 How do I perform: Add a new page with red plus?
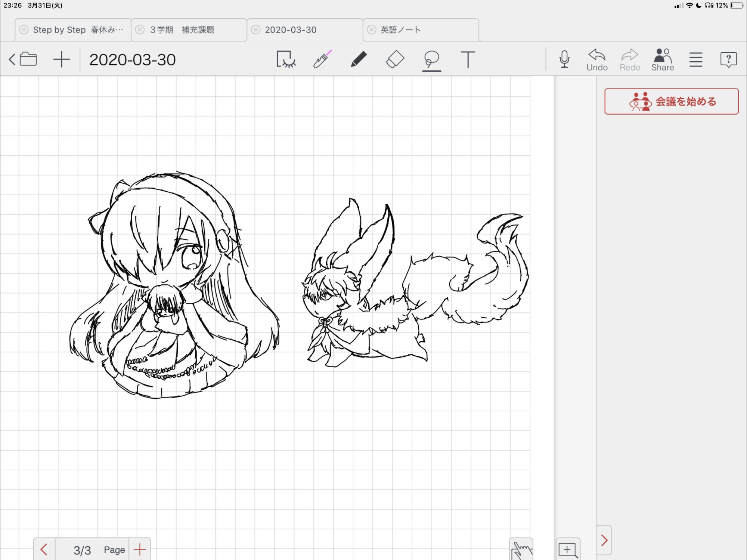pos(140,549)
